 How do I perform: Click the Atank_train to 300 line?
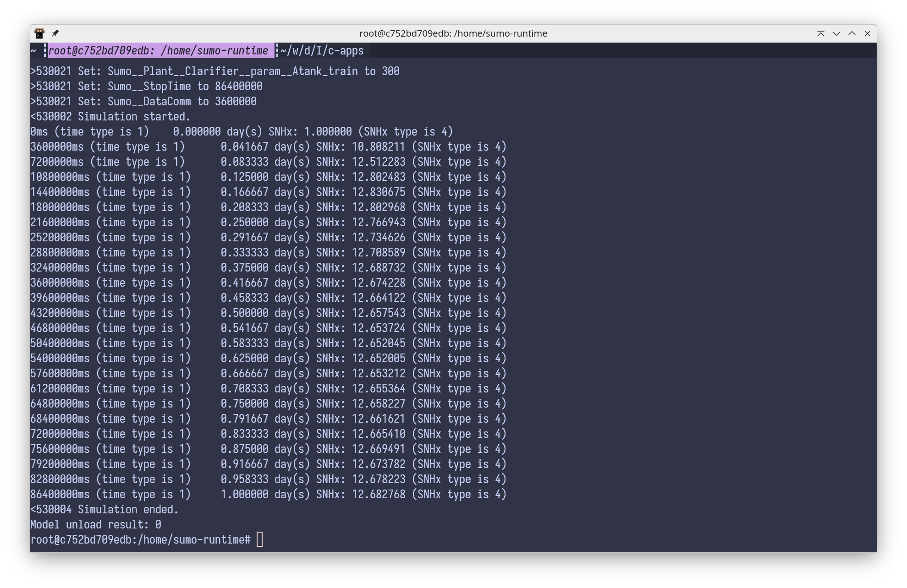[215, 71]
